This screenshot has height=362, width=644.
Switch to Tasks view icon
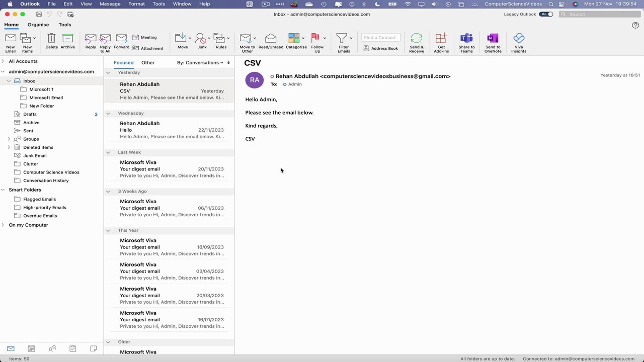(x=73, y=348)
